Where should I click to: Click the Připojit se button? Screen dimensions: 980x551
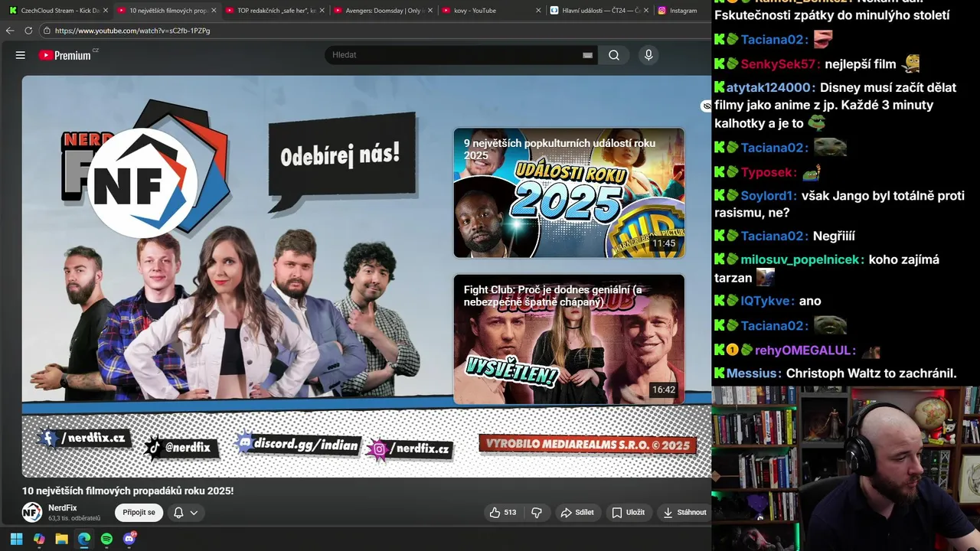click(139, 513)
